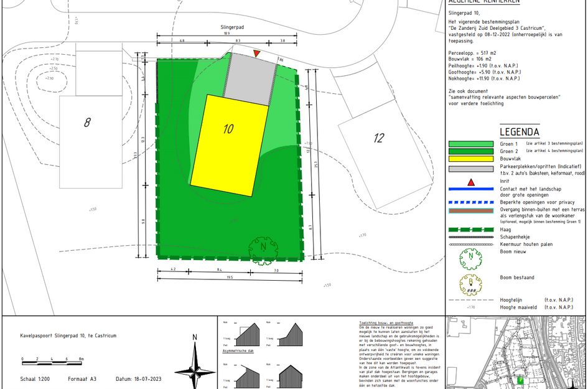Click the Groen 1 light green swatch
The width and height of the screenshot is (588, 389).
click(x=471, y=144)
